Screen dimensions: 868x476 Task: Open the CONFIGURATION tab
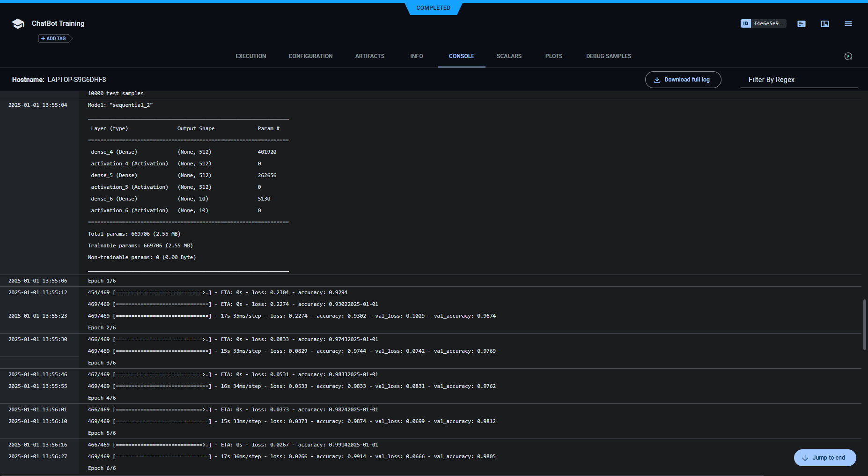point(310,56)
